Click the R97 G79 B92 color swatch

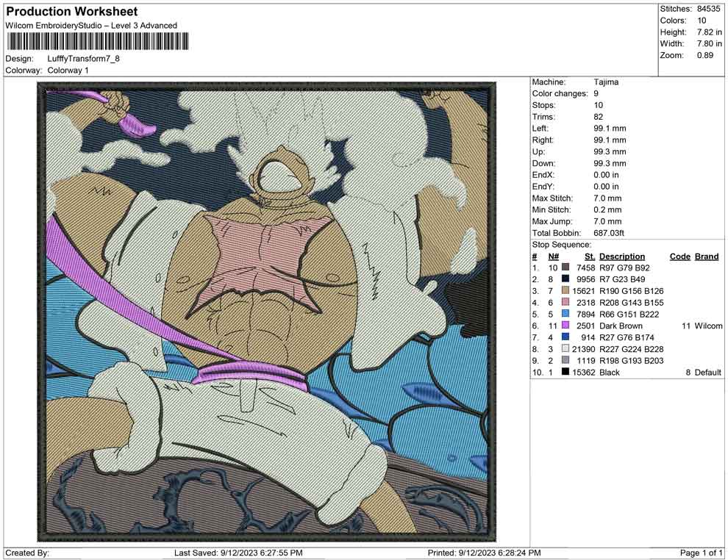565,268
